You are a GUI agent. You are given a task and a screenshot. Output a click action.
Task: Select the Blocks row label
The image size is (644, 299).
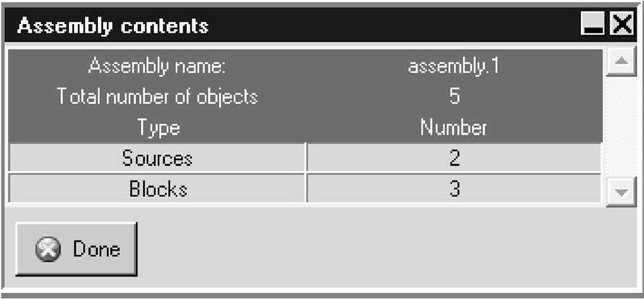pyautogui.click(x=158, y=190)
